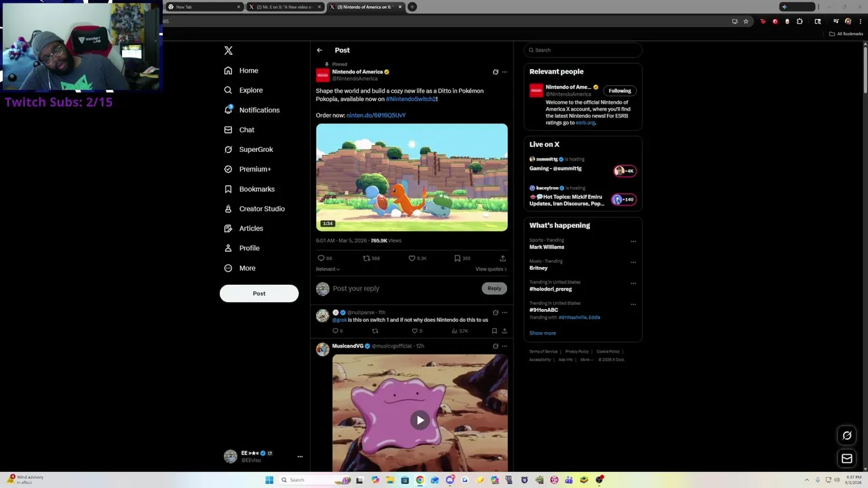Open more options for Mark Williams trend
The height and width of the screenshot is (488, 868).
pos(633,241)
